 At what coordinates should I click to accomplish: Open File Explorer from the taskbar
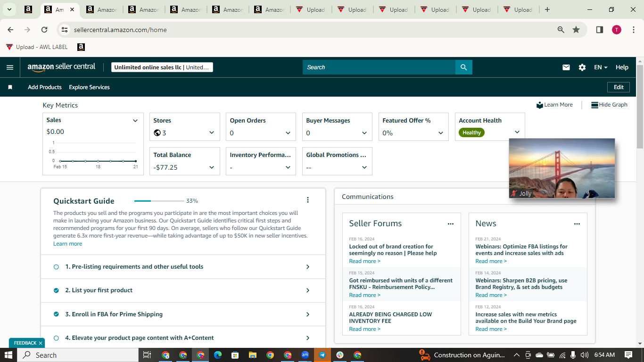coord(252,355)
